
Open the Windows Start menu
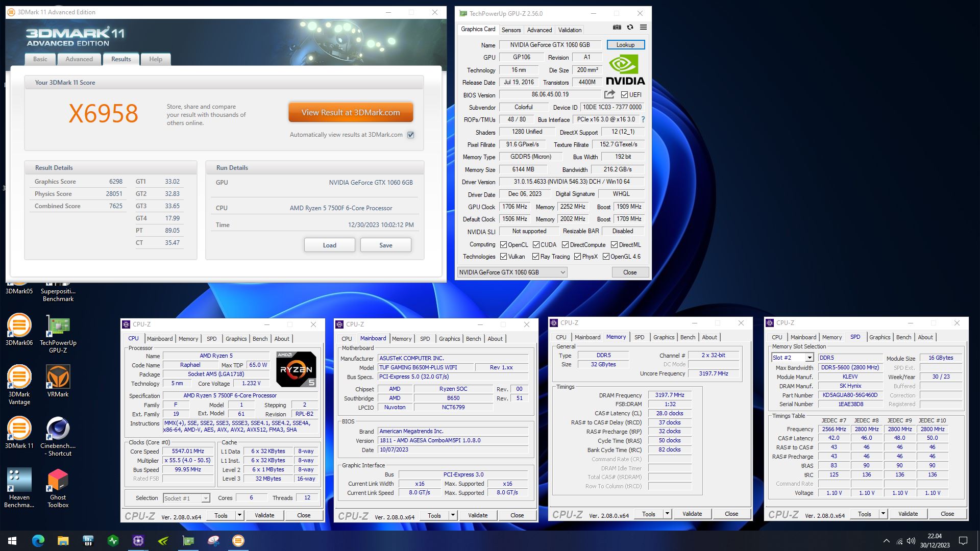coord(12,541)
